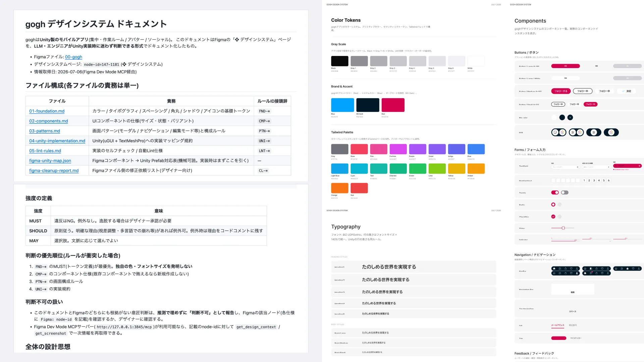Click the colorful dots icon in second FAB
Image resolution: width=644 pixels, height=362 pixels.
tap(580, 132)
